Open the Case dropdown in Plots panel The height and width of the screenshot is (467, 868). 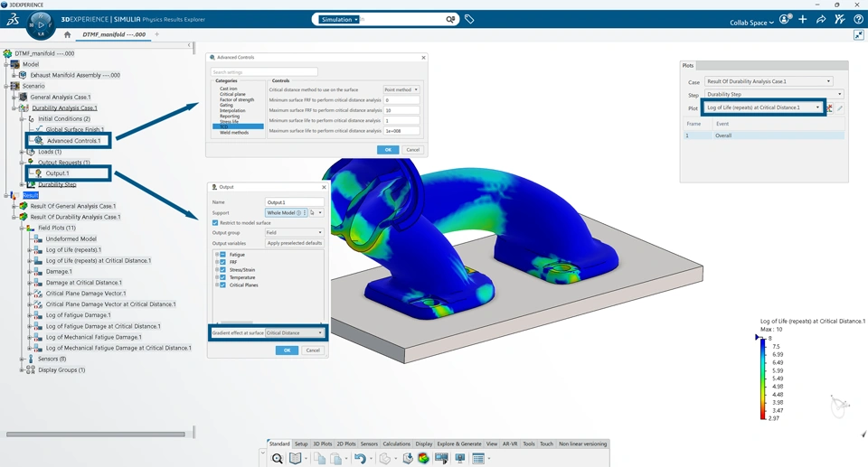(769, 81)
